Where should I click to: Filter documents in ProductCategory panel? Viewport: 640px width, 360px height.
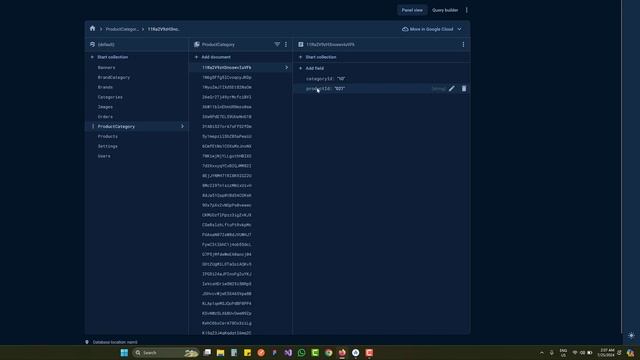pos(277,44)
